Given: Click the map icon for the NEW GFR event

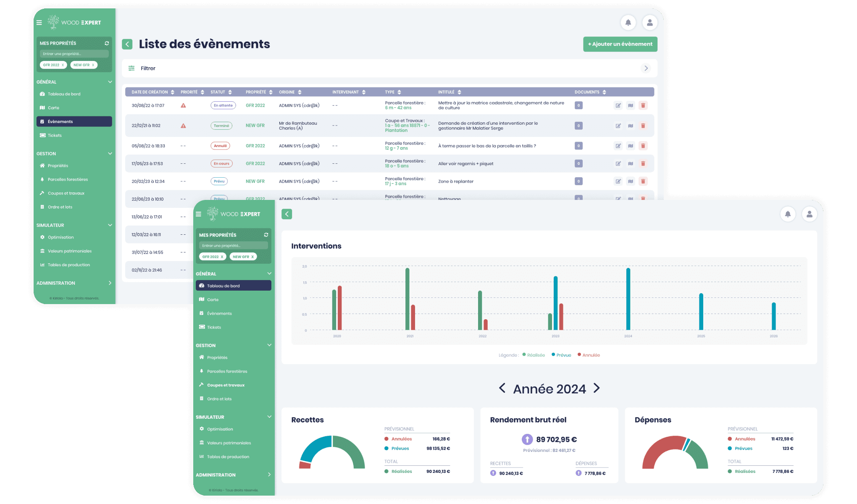Looking at the screenshot, I should coord(631,125).
